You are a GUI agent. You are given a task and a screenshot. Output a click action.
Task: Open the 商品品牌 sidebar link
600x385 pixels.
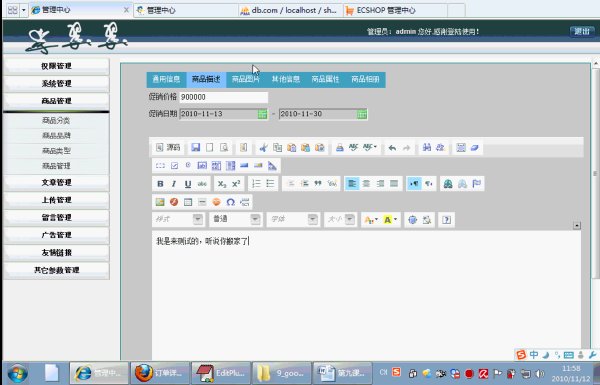[x=56, y=135]
